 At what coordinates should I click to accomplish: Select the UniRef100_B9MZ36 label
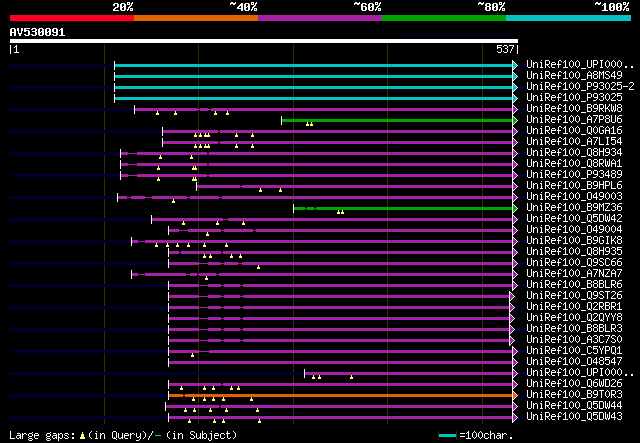coord(574,208)
